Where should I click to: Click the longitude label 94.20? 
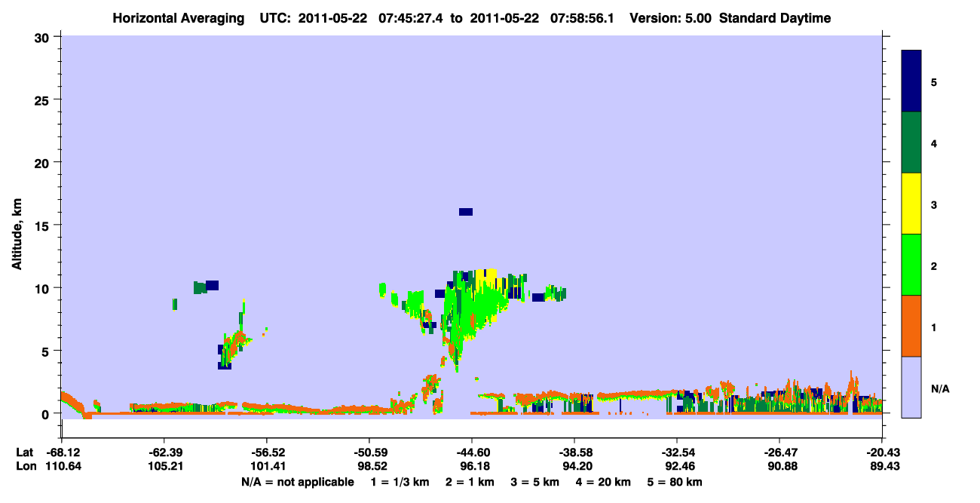[x=574, y=467]
